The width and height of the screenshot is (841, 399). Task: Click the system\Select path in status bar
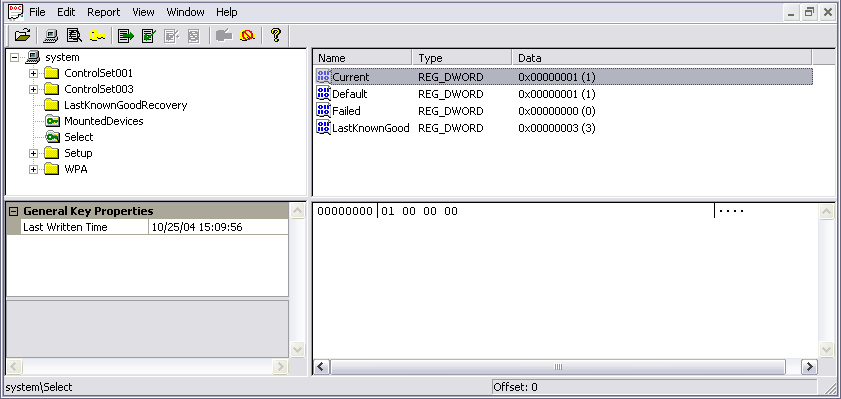click(x=39, y=387)
